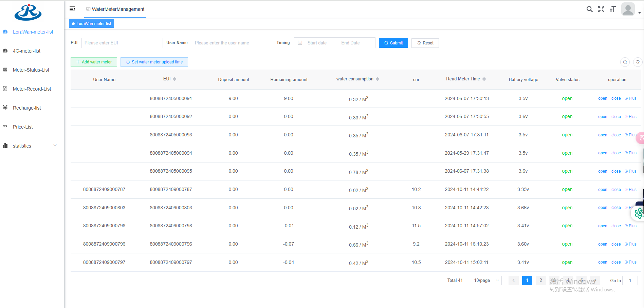Click the snr value 11.5
The width and height of the screenshot is (644, 308).
coord(416,226)
